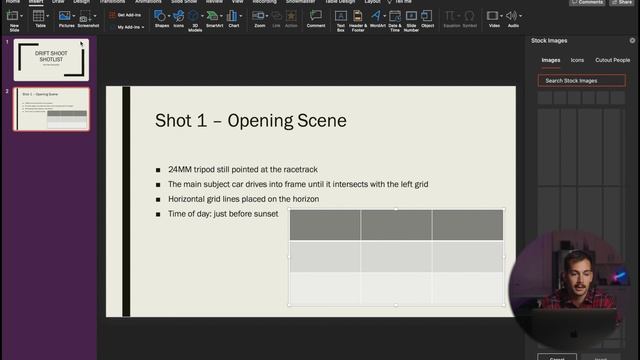Expand the Video dropdown arrow
The image size is (640, 360).
[502, 16]
